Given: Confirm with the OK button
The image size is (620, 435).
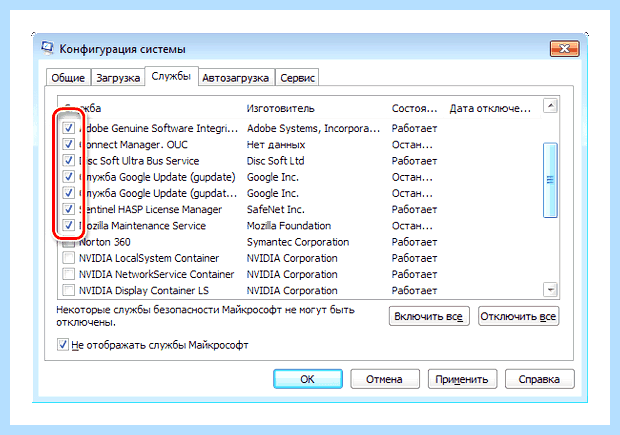Looking at the screenshot, I should [x=308, y=379].
